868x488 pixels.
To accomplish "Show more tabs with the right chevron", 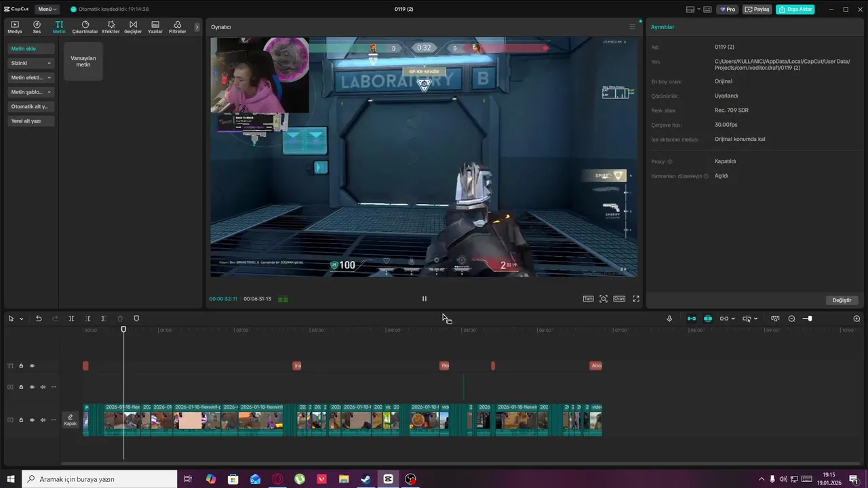I will pyautogui.click(x=197, y=27).
